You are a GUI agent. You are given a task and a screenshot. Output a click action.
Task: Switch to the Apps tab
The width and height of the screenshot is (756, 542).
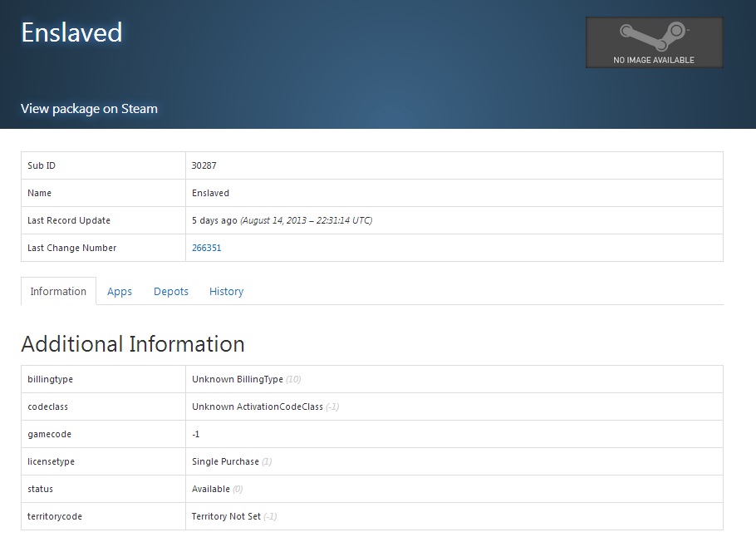120,292
